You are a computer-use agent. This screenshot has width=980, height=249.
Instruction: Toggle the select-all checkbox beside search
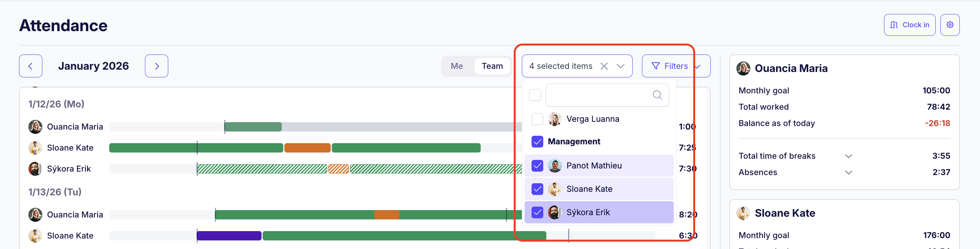click(x=535, y=95)
